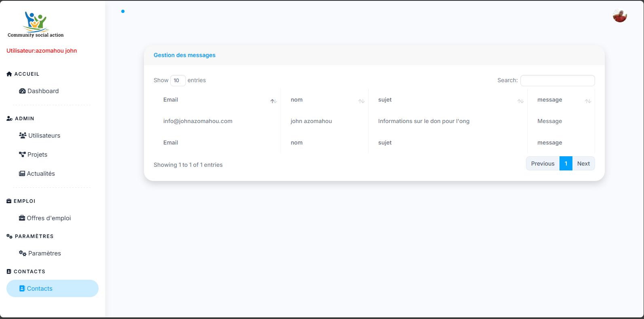644x319 pixels.
Task: Sort table by Email column arrows
Action: 273,101
